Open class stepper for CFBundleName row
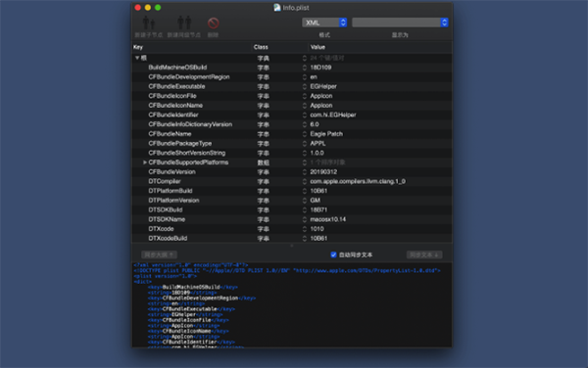The width and height of the screenshot is (588, 368). tap(305, 134)
